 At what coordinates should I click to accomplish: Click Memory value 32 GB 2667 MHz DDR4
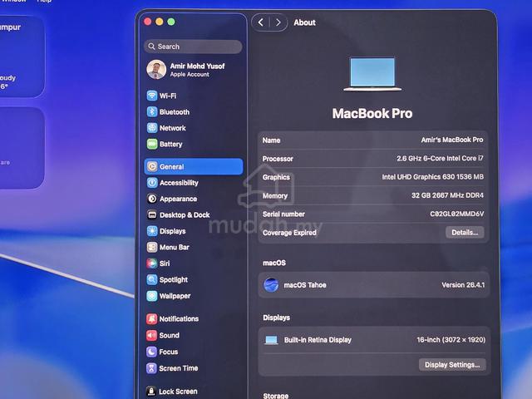[x=447, y=195]
